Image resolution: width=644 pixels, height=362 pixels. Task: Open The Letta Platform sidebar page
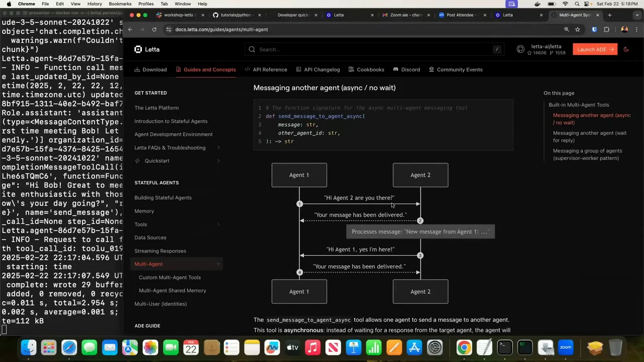156,108
